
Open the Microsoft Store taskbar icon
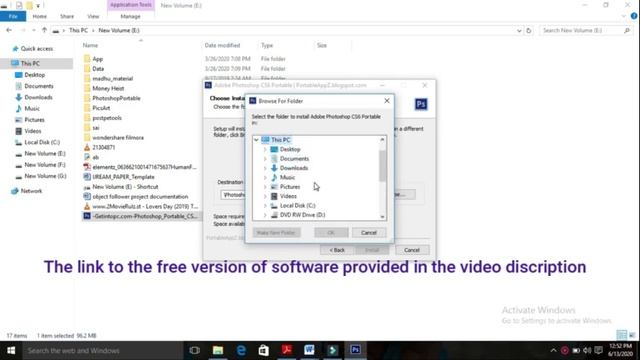pyautogui.click(x=264, y=350)
